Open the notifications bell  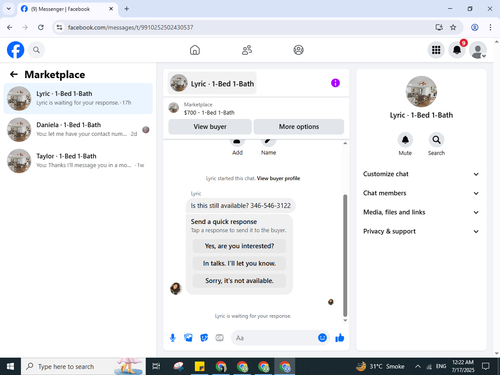coord(457,50)
